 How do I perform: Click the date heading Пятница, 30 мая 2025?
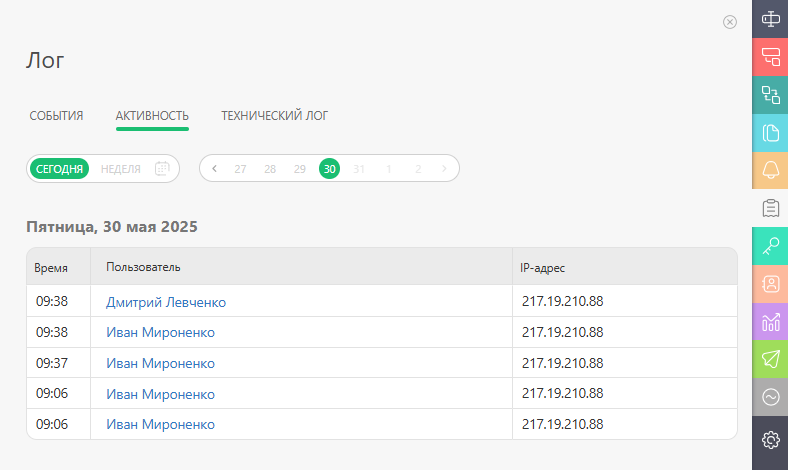point(112,227)
